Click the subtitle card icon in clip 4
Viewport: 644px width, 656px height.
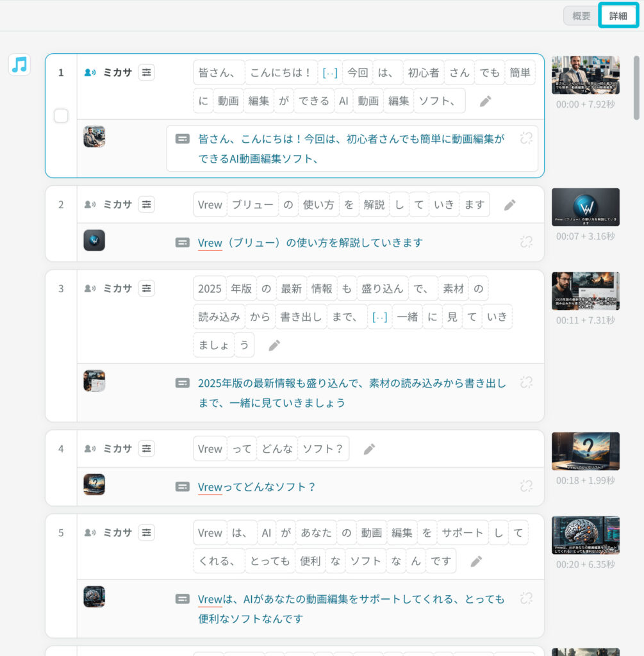(x=183, y=487)
